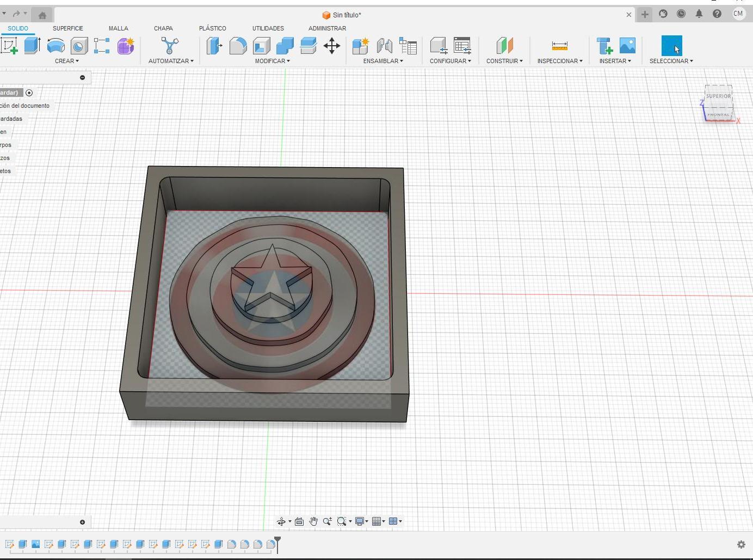Open timeline settings gear
Screen dimensions: 753x560
[741, 544]
